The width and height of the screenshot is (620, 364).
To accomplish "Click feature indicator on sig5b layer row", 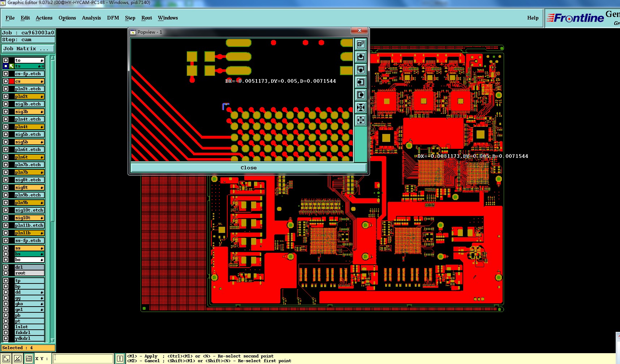I will (42, 142).
